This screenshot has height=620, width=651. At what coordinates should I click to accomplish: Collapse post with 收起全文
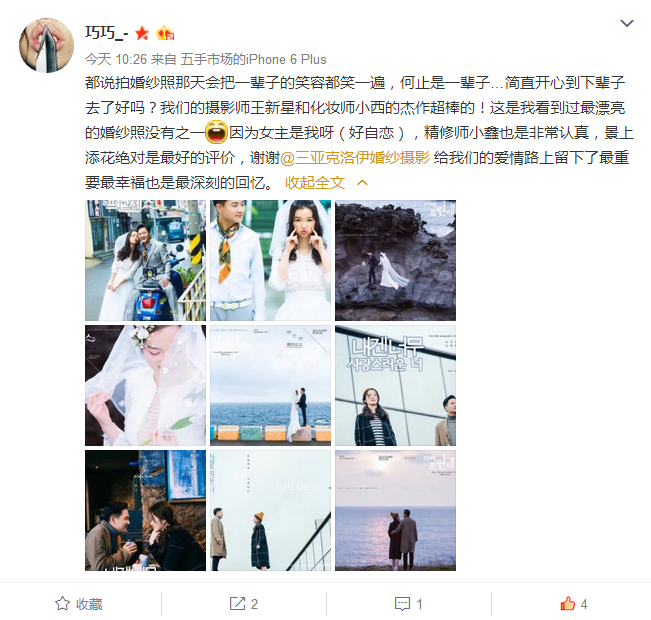315,183
